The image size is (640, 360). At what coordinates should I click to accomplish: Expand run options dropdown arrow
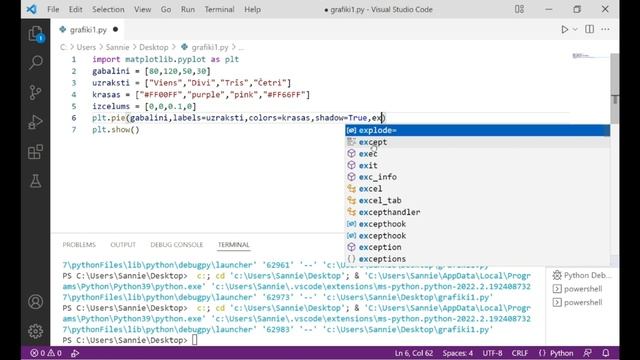[x=575, y=29]
